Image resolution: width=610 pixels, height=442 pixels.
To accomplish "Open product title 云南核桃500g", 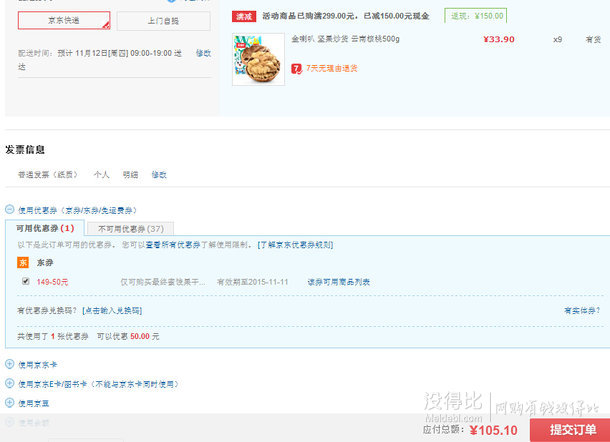I will click(x=345, y=39).
